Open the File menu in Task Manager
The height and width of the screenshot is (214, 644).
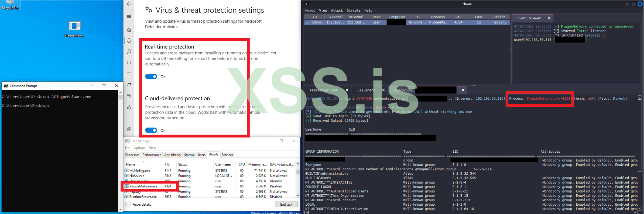pos(128,148)
